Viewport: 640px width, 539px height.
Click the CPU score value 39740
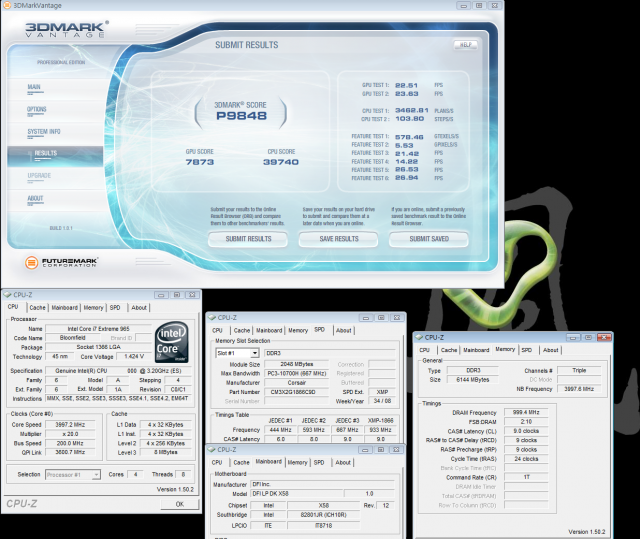pyautogui.click(x=281, y=162)
